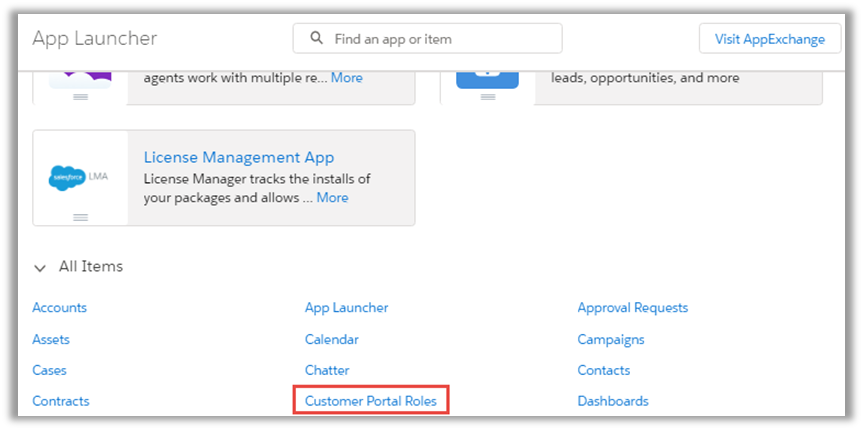The image size is (863, 430).
Task: Open the Contracts item
Action: point(61,401)
